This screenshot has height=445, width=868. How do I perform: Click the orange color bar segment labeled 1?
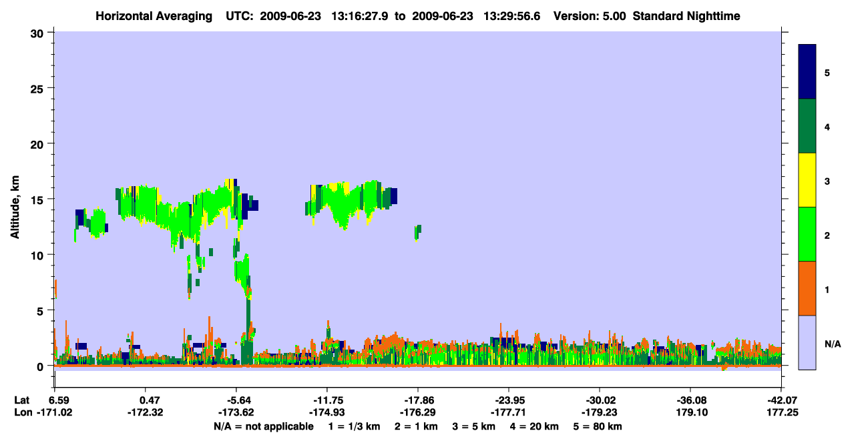807,288
